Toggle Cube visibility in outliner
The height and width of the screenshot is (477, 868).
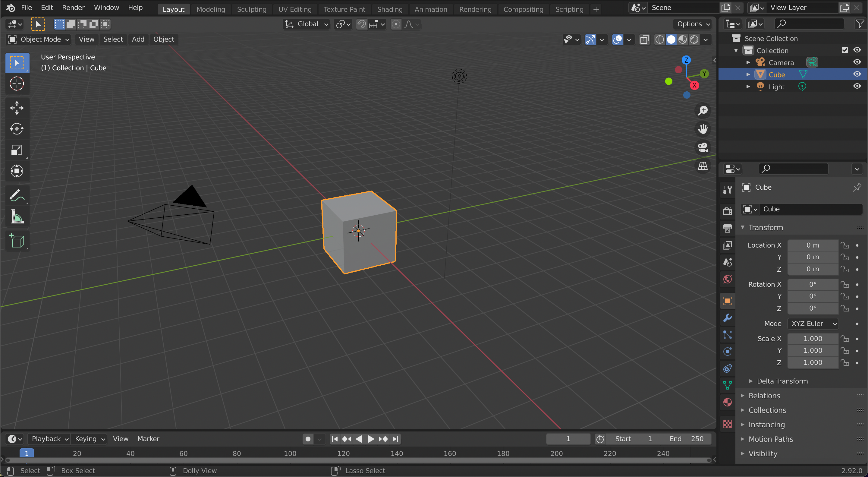(857, 74)
